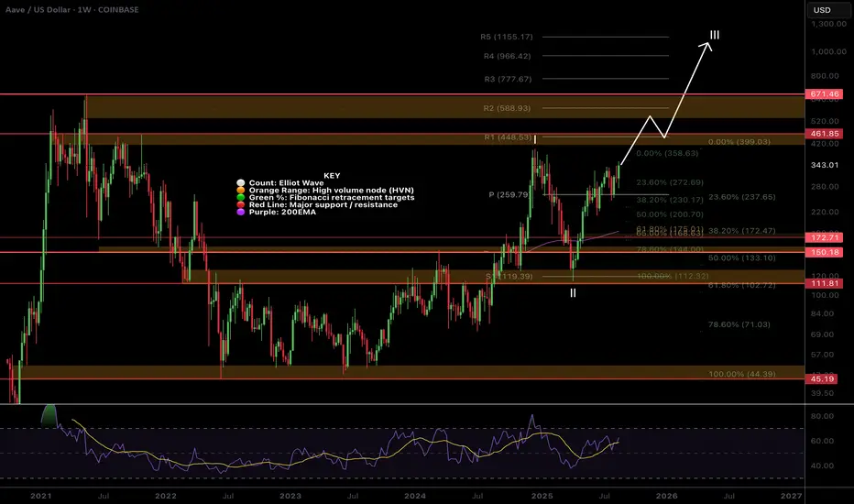Click the 2022 year on time axis
Screen dimensions: 854x504
(x=166, y=496)
